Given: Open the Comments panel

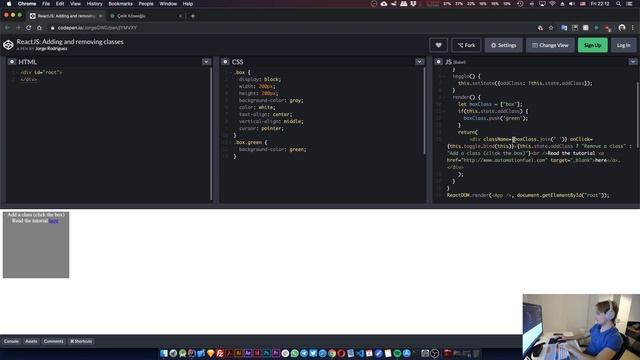Looking at the screenshot, I should click(53, 341).
